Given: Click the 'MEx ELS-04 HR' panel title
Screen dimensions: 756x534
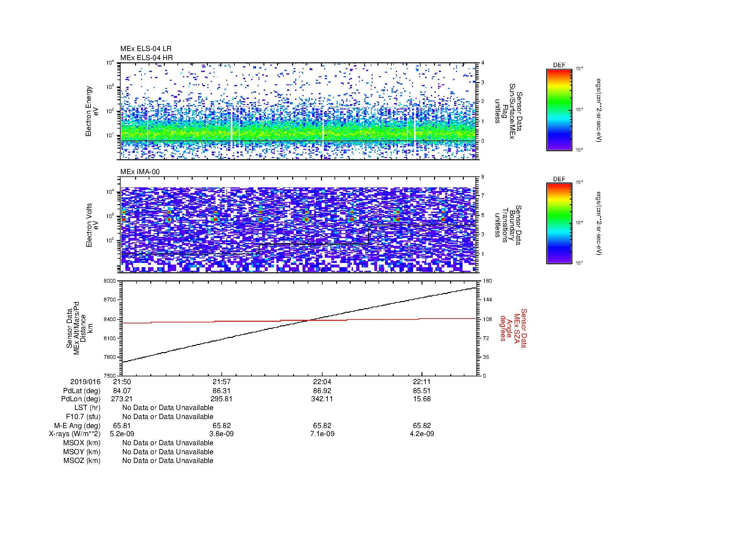Looking at the screenshot, I should click(146, 58).
